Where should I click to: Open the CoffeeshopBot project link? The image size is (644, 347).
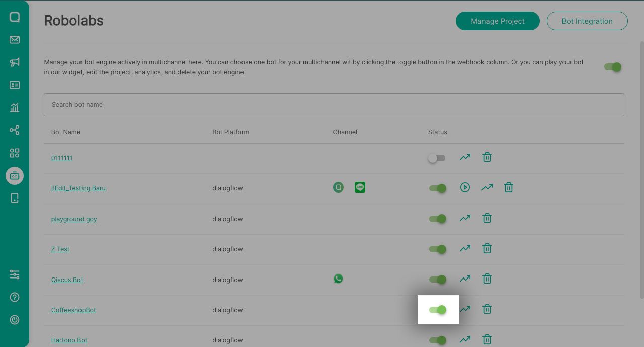point(73,310)
